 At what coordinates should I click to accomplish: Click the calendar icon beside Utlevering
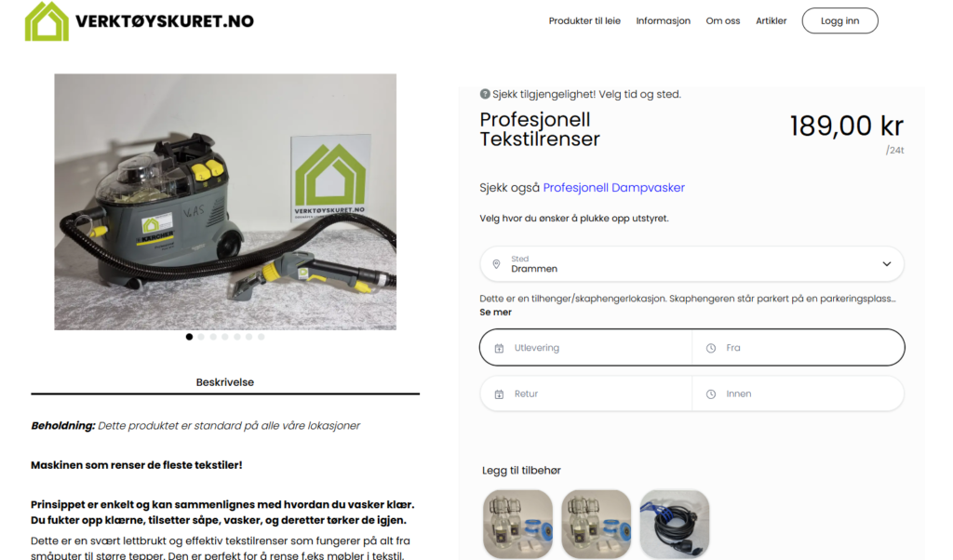[x=499, y=348]
